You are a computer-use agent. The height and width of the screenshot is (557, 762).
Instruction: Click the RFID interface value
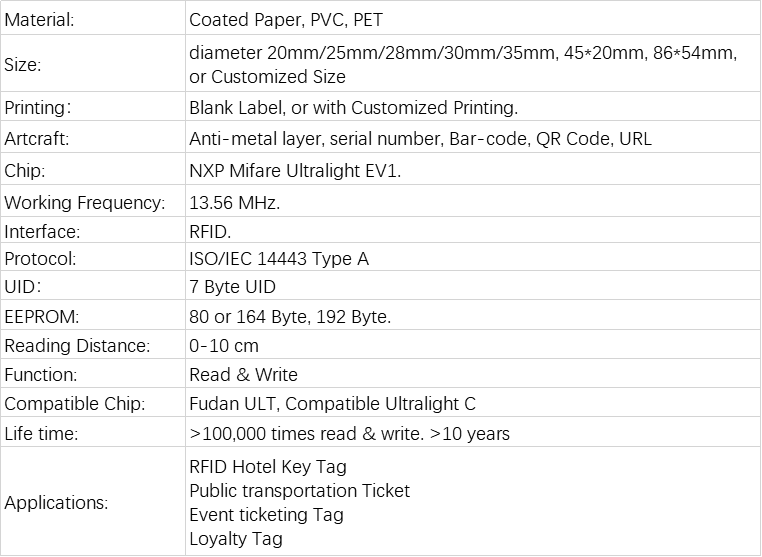(210, 231)
